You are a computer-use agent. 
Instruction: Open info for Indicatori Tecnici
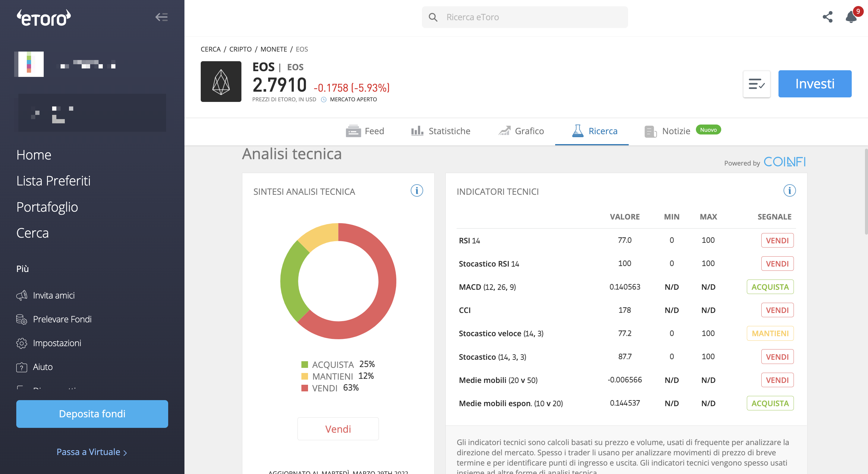coord(790,191)
